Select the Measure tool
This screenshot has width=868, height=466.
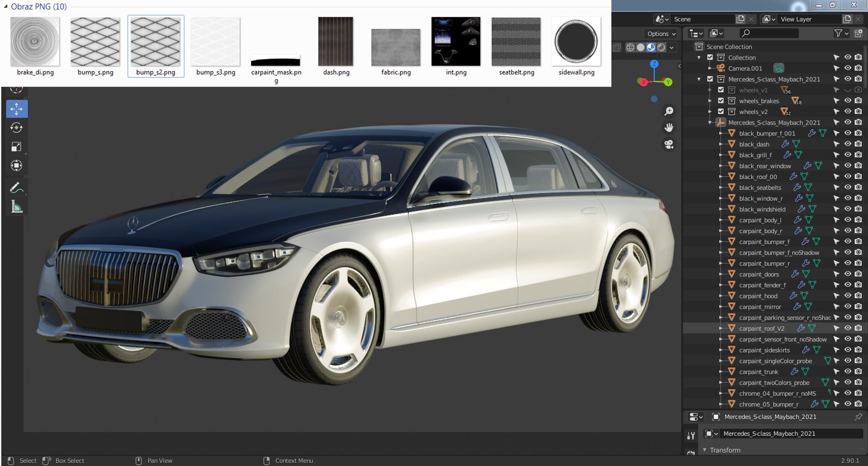[17, 207]
